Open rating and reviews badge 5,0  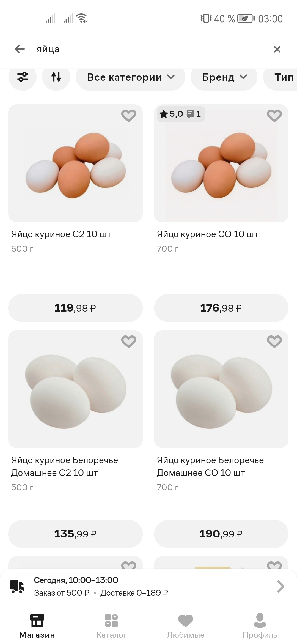pos(181,114)
